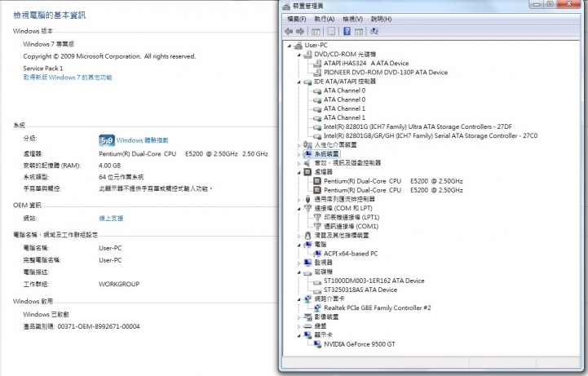
Task: Click the 處理器 processor chip icon
Action: [x=307, y=172]
